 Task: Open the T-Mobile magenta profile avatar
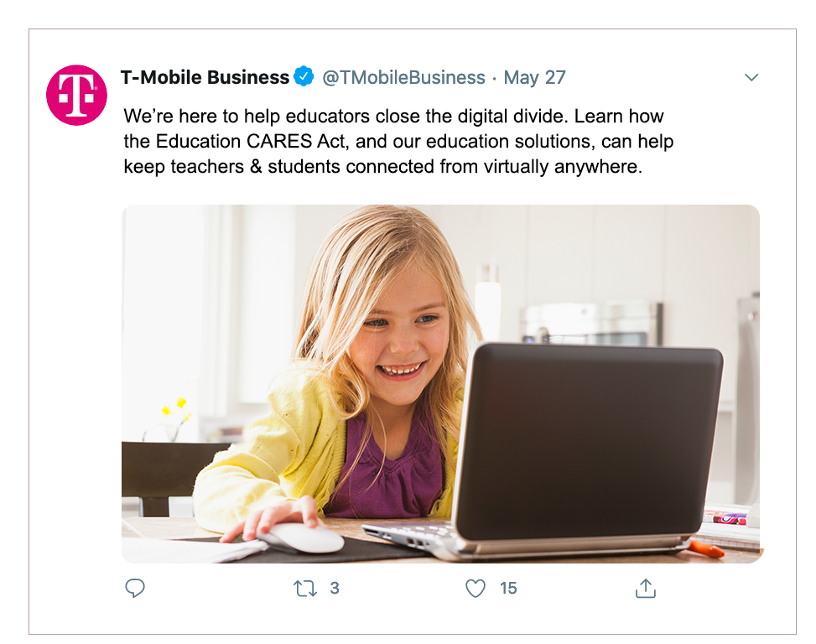pos(76,96)
